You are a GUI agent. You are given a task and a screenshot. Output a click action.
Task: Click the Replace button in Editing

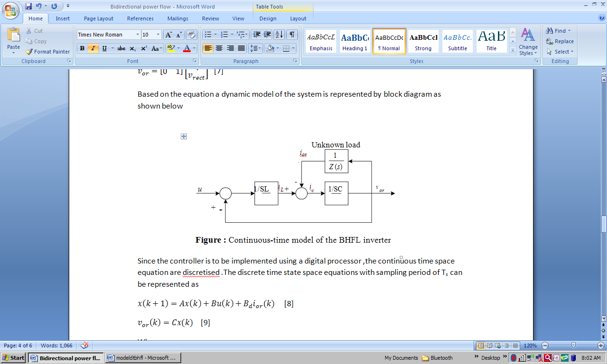tap(560, 41)
